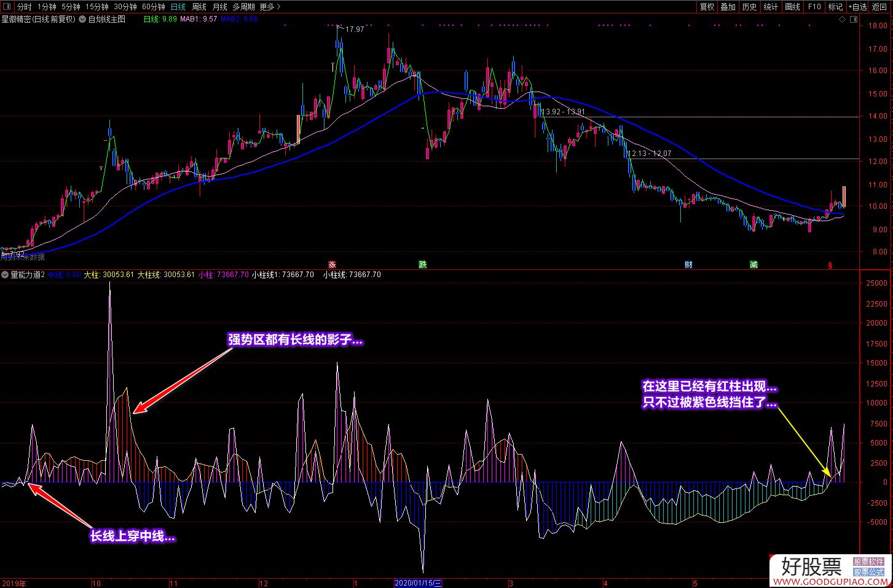
Task: Click the 日线: 9.89 value label
Action: click(160, 19)
